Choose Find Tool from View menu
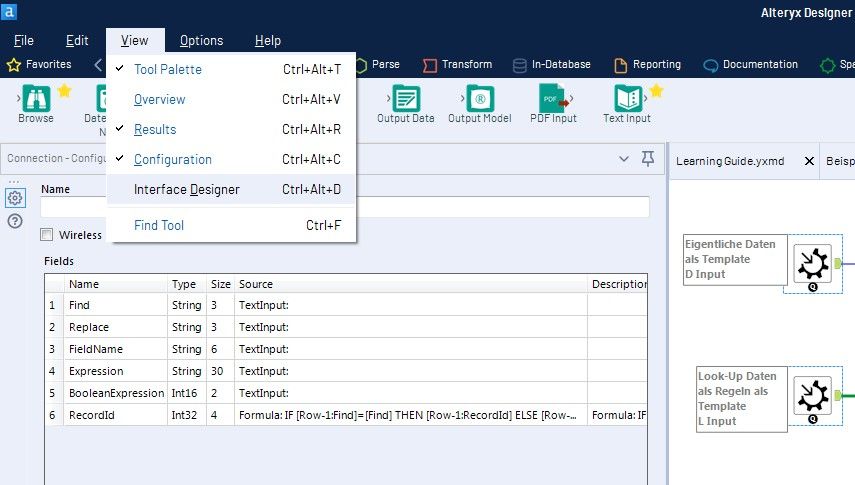855x485 pixels. (x=231, y=225)
